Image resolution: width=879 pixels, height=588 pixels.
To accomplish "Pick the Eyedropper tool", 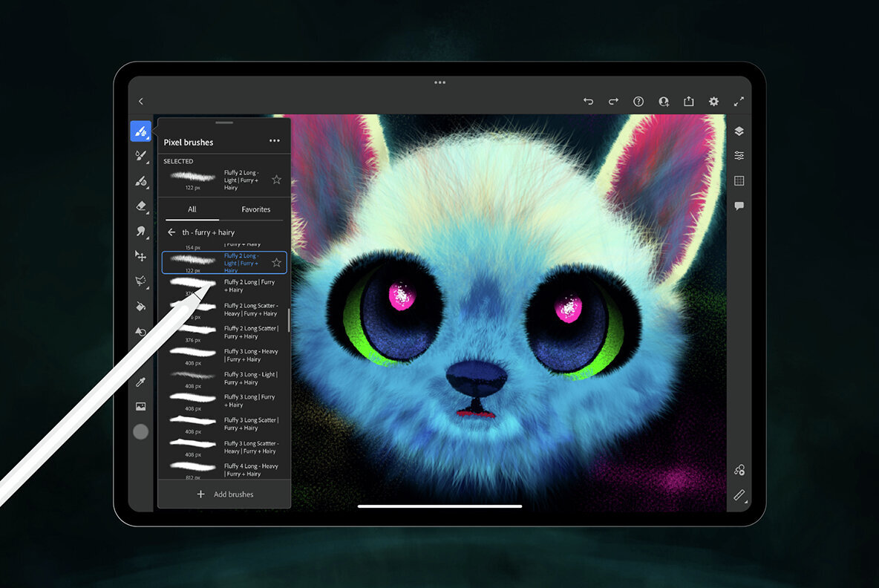I will click(141, 382).
